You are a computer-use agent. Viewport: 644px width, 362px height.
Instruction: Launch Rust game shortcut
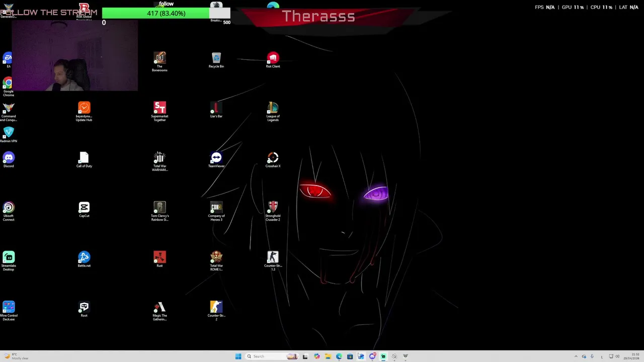click(159, 259)
